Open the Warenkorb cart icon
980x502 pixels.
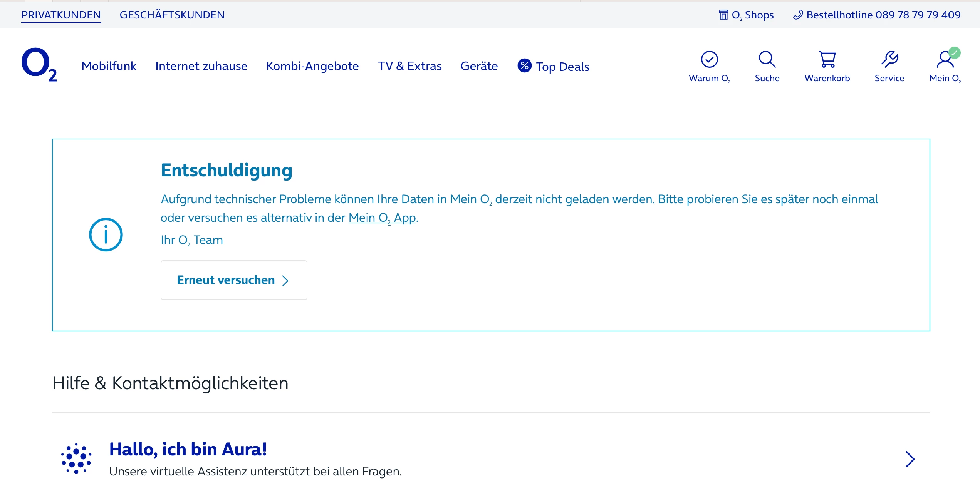[x=827, y=59]
